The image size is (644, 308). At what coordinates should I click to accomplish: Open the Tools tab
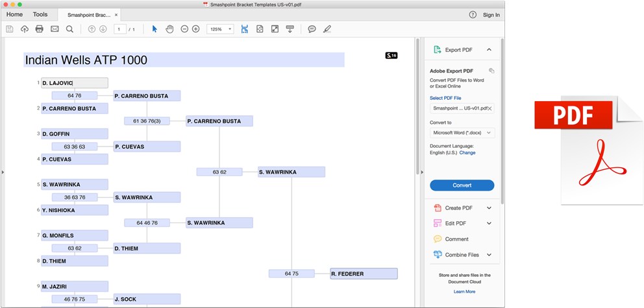pyautogui.click(x=40, y=14)
